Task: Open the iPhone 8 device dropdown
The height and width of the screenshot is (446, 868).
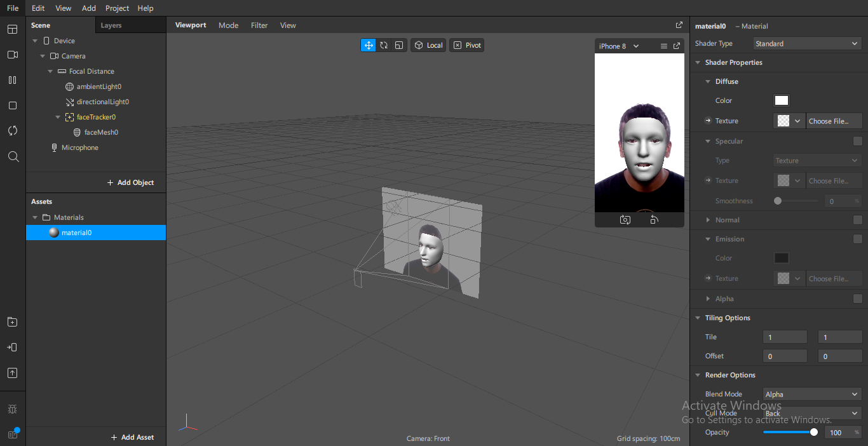Action: pos(619,46)
